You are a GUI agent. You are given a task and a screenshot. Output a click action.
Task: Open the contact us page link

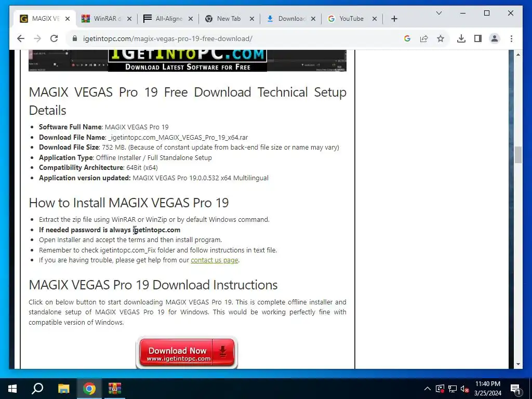click(215, 260)
